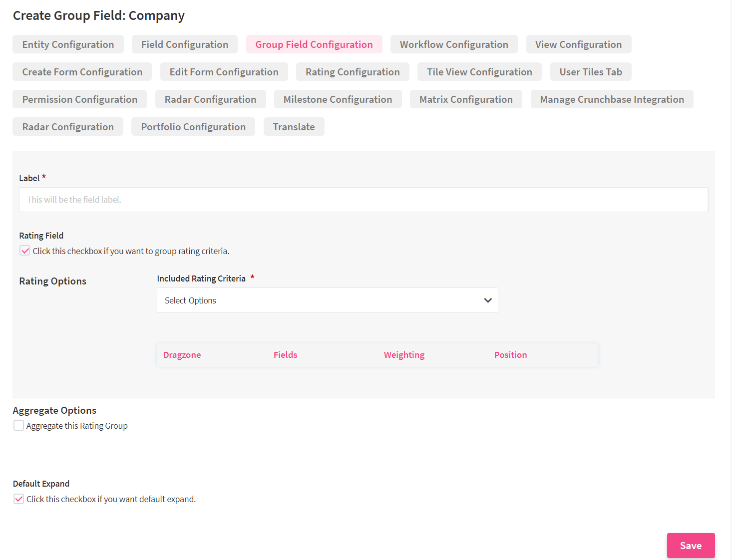Switch to Field Configuration tab
Viewport: 732px width, 560px height.
point(184,44)
